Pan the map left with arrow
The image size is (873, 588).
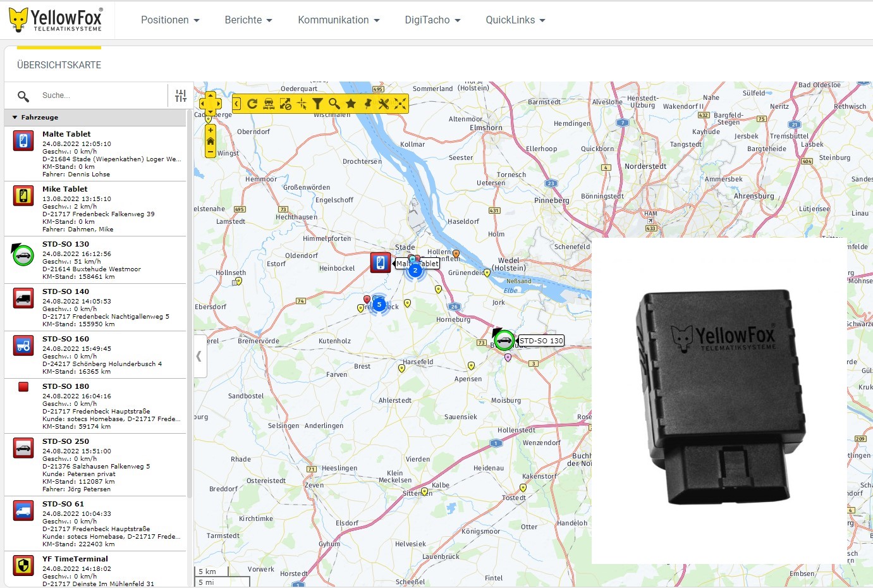[203, 104]
